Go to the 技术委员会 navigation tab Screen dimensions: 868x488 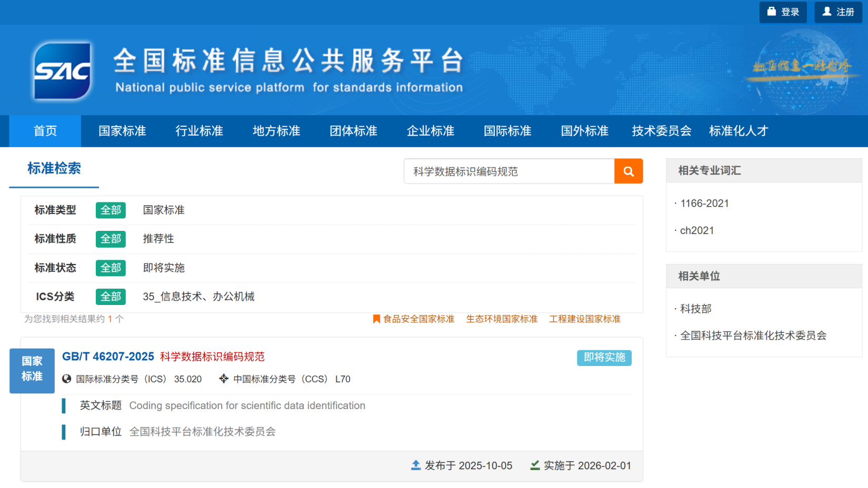click(x=661, y=131)
